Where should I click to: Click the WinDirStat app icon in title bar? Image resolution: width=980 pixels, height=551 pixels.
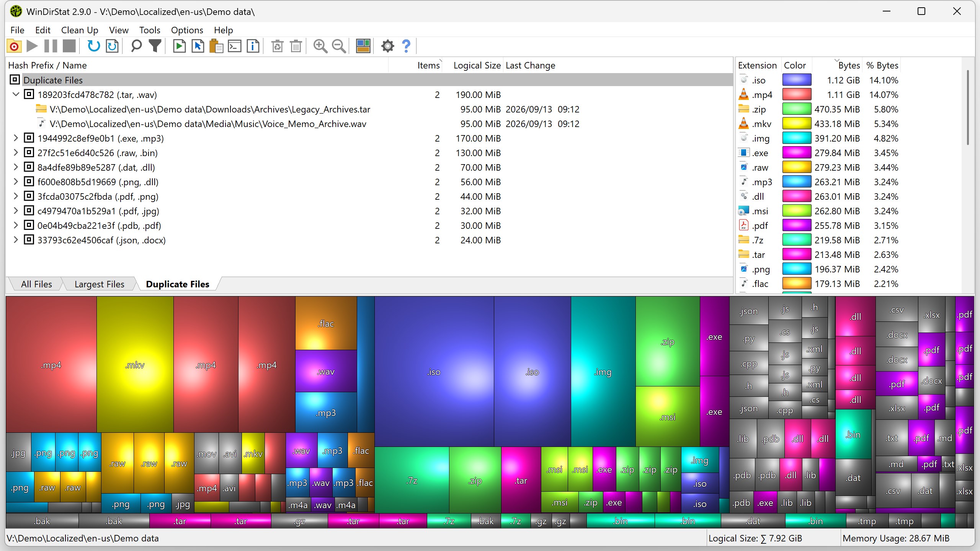(x=16, y=11)
